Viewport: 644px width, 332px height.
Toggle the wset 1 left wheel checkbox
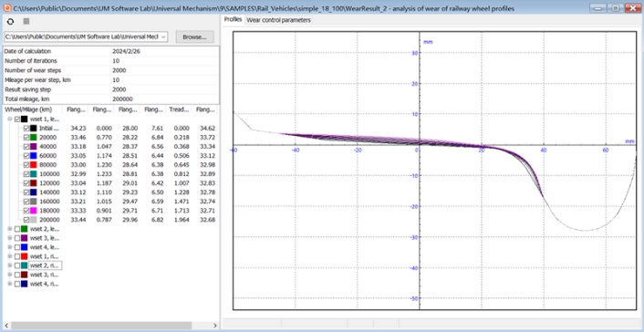tap(17, 119)
